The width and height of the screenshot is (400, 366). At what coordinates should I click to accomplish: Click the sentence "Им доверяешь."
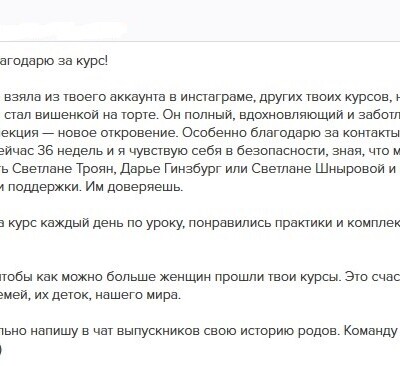(x=135, y=187)
